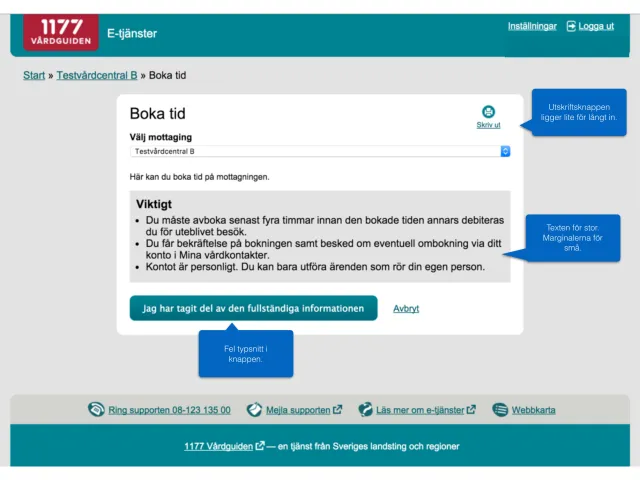640x480 pixels.
Task: Open Inställningar in the header
Action: click(532, 26)
